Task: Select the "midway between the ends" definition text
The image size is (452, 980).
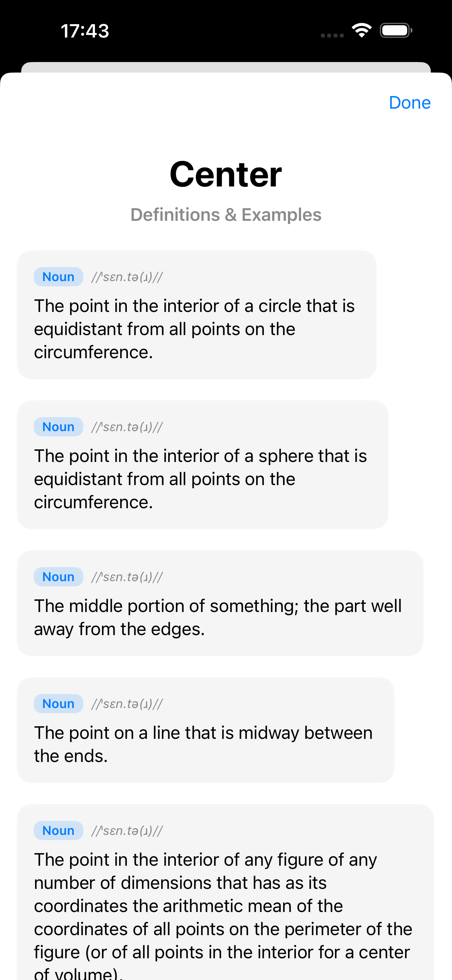Action: point(203,744)
